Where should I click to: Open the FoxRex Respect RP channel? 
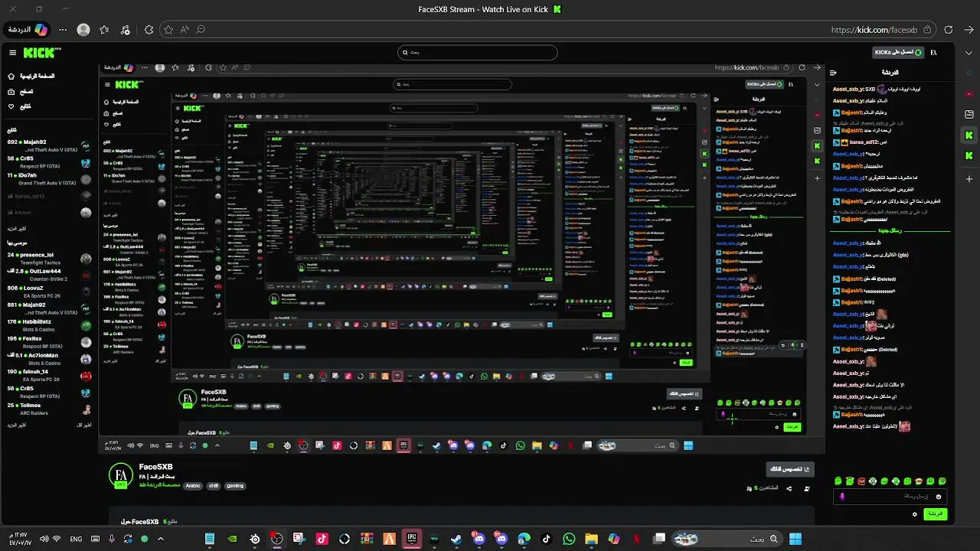pos(49,342)
